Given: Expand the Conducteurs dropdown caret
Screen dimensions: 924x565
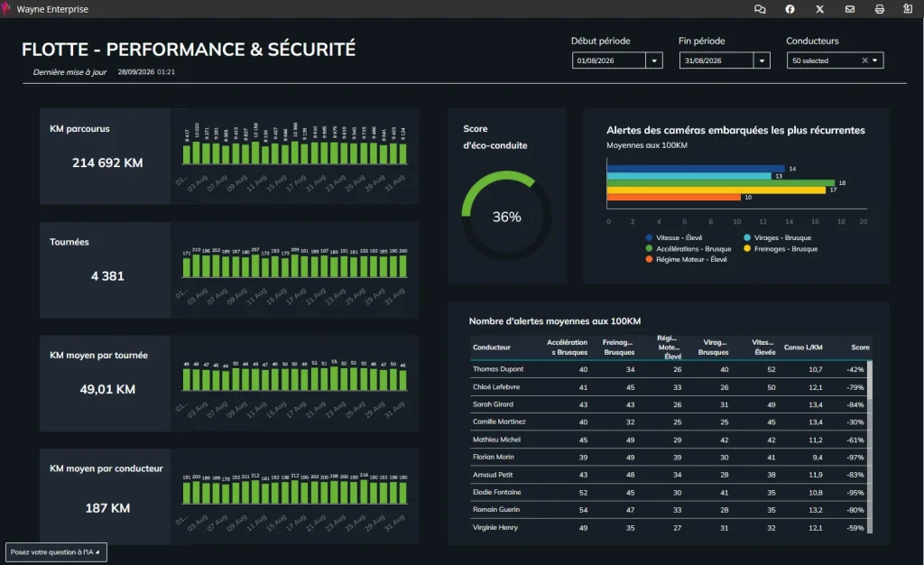Looking at the screenshot, I should tap(875, 60).
